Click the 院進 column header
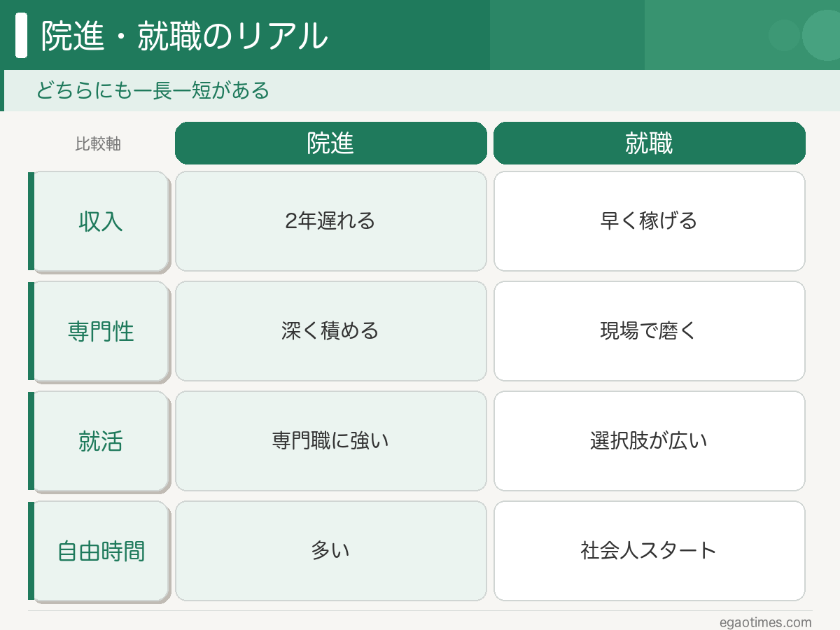 tap(330, 143)
